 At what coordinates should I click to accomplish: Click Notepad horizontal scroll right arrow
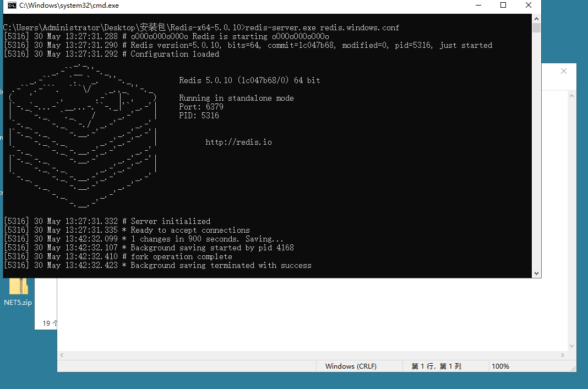coord(563,355)
